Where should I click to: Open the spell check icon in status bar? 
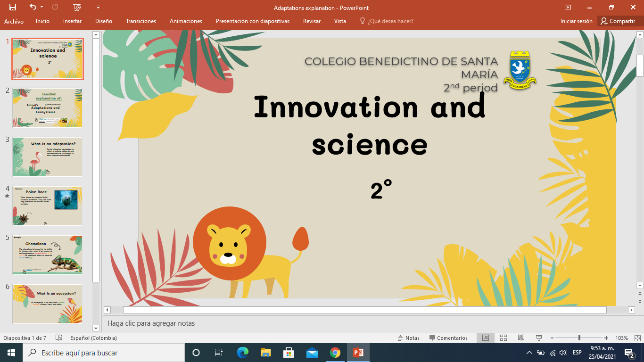point(59,338)
